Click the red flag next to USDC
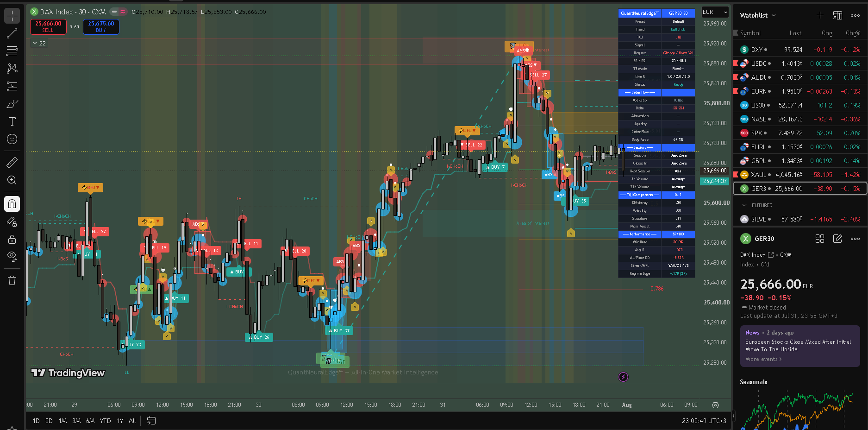The height and width of the screenshot is (430, 868). point(736,63)
